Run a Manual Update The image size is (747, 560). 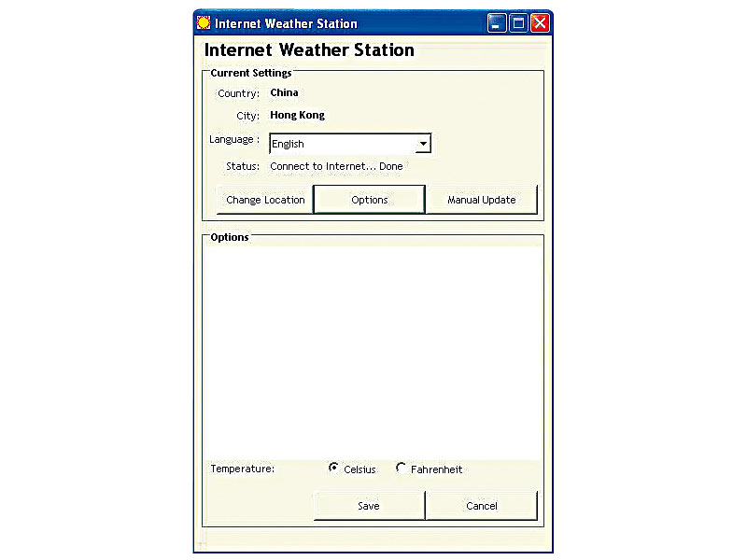coord(482,200)
